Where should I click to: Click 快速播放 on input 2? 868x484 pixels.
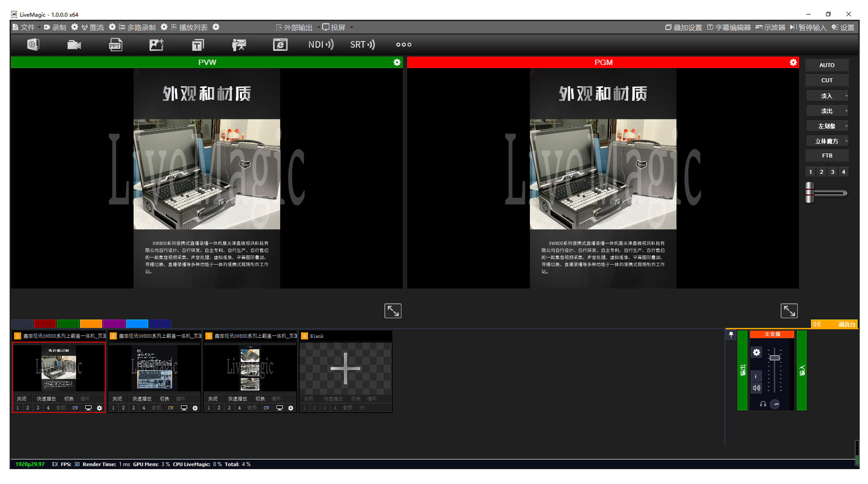[142, 399]
